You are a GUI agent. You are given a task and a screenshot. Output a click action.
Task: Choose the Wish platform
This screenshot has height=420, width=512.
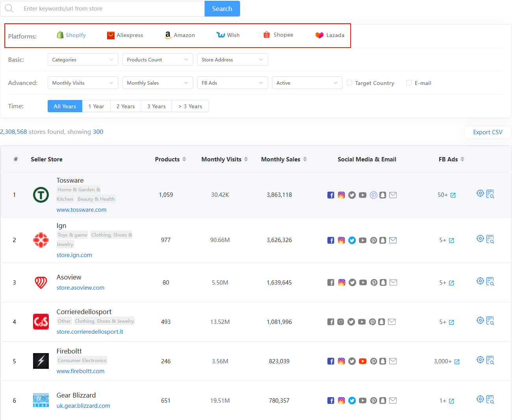point(228,35)
